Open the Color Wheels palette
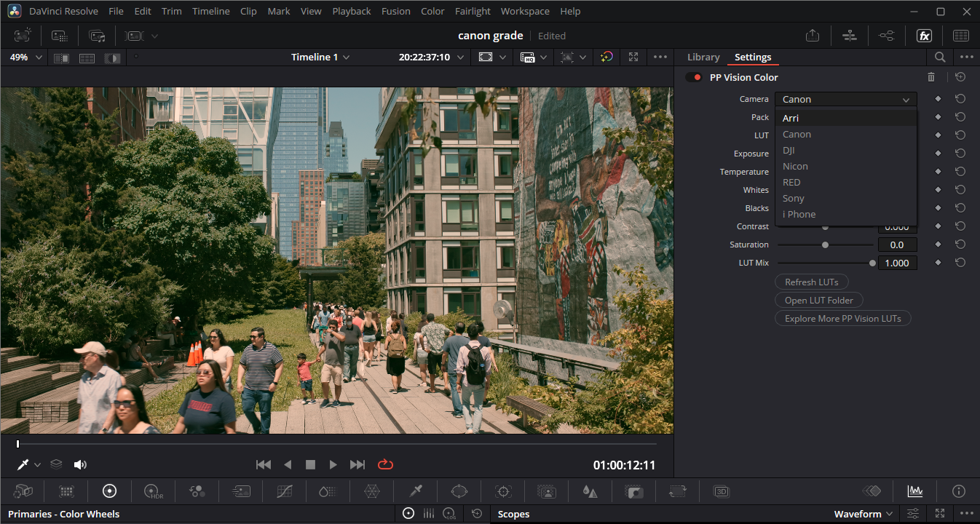 110,491
